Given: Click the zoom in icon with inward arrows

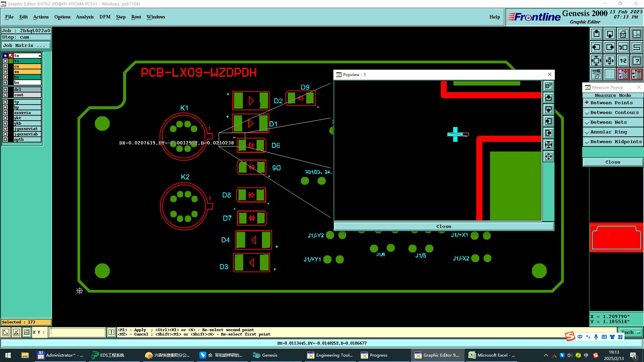Looking at the screenshot, I should tap(596, 61).
